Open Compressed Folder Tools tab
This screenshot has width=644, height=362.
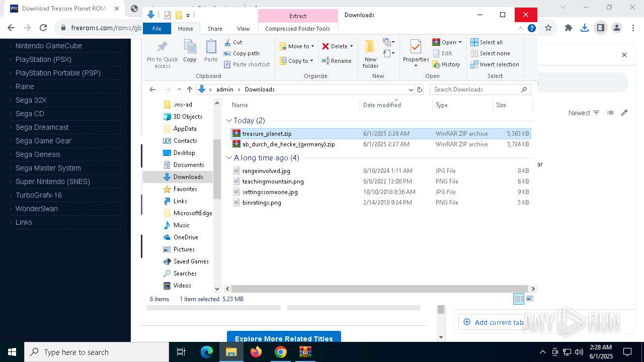(297, 29)
